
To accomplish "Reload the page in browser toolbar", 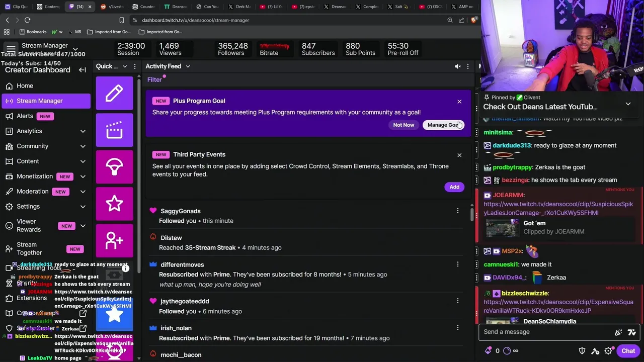I will point(27,20).
